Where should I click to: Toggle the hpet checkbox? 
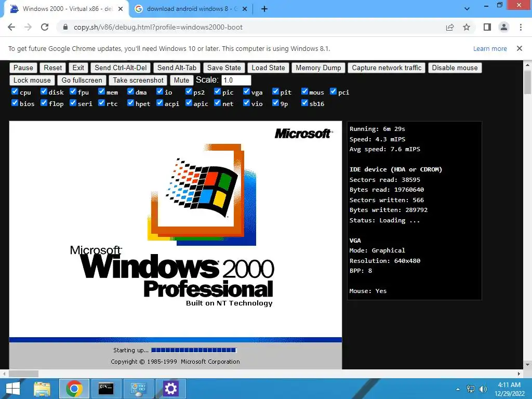tap(130, 103)
